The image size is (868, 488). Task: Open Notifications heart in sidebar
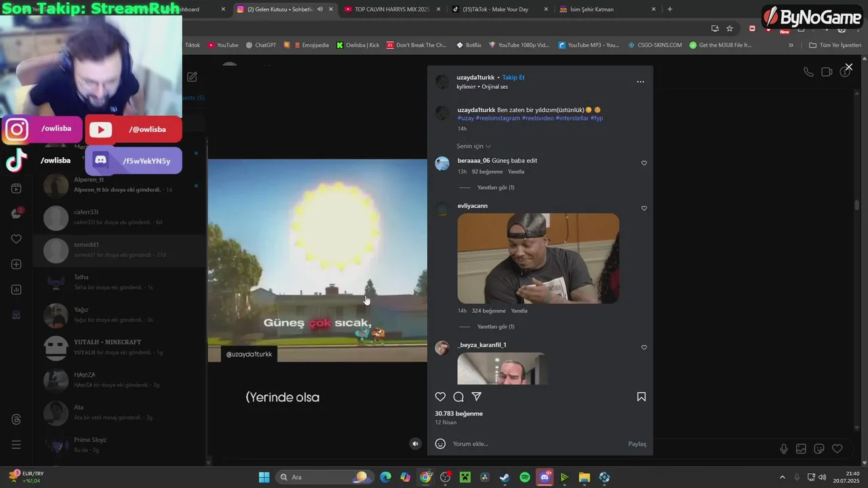(16, 239)
